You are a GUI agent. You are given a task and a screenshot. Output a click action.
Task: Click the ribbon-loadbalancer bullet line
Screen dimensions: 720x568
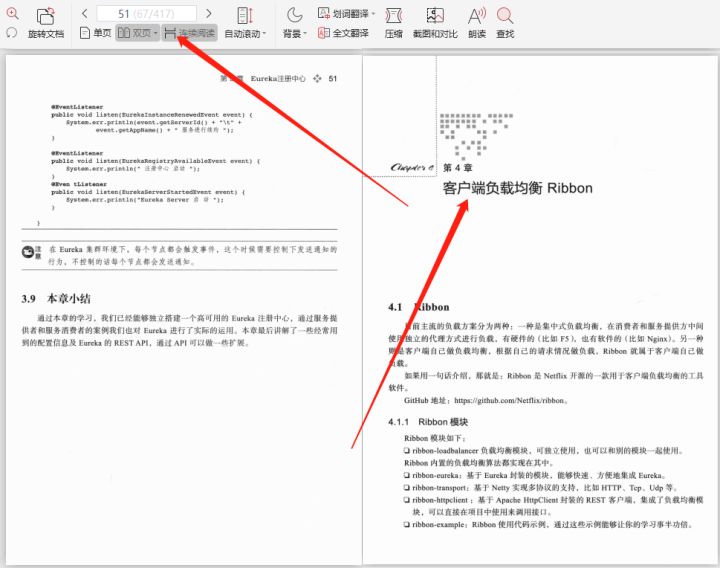(x=544, y=451)
